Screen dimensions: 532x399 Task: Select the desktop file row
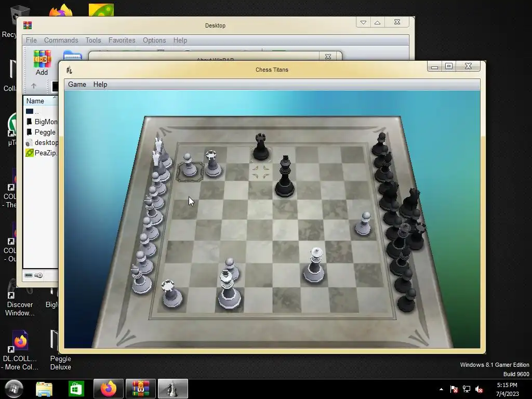(41, 142)
